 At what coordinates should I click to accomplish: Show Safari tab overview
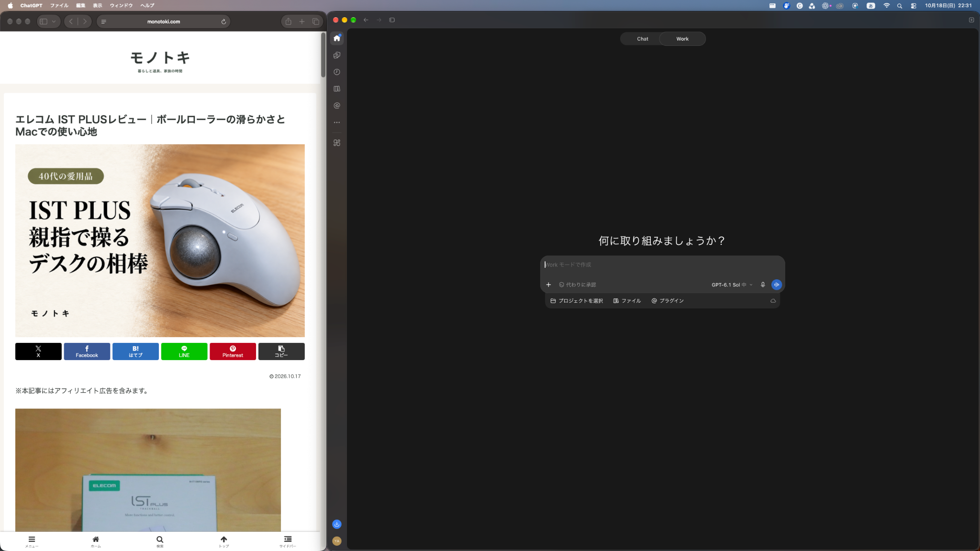coord(316,22)
